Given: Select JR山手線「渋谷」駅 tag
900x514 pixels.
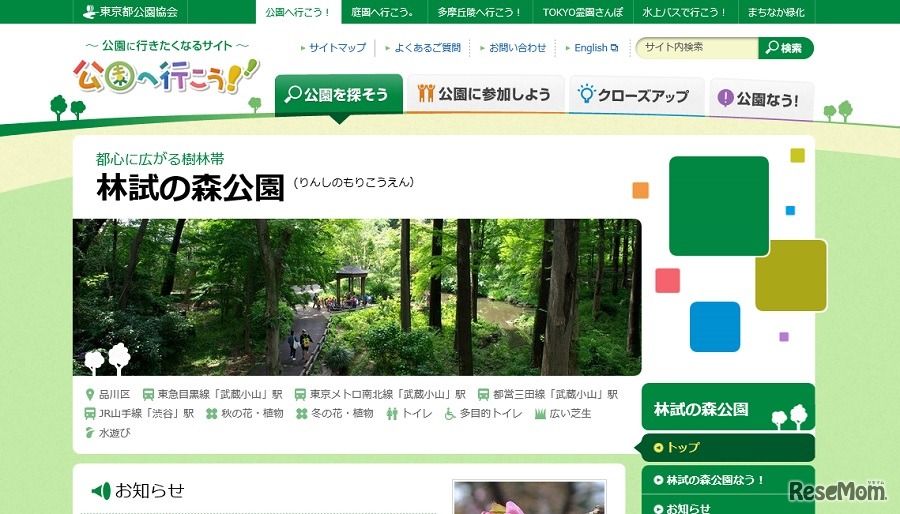Looking at the screenshot, I should [x=146, y=414].
